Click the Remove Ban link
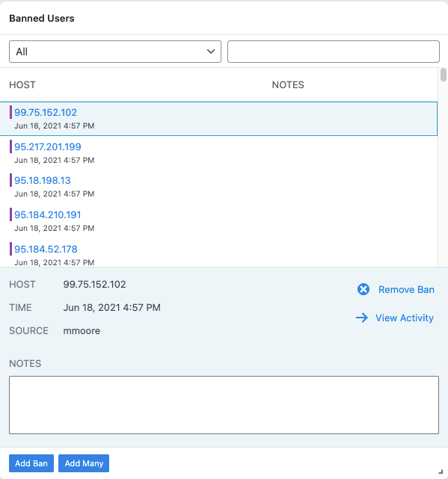Screen dimensions: 448x479 (406, 290)
